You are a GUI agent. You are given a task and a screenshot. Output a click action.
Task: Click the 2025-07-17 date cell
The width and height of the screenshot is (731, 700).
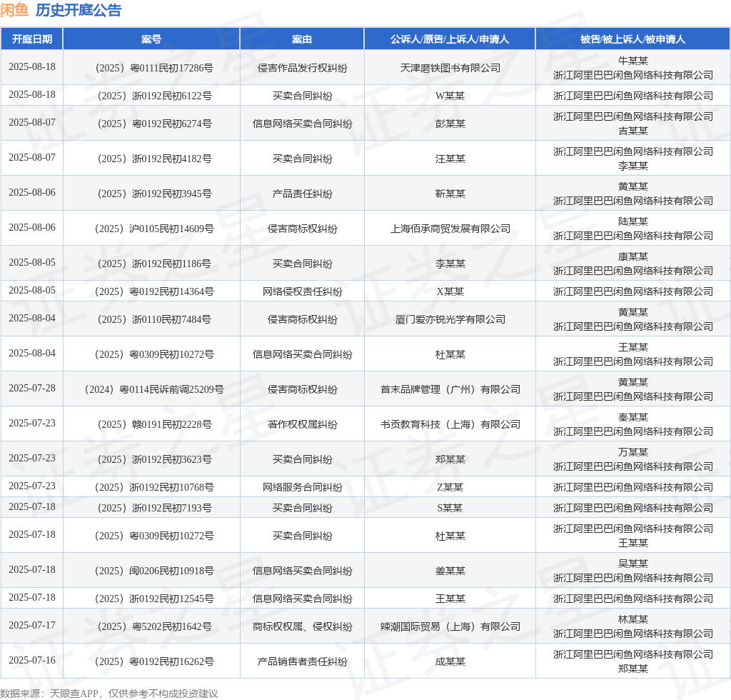click(31, 626)
